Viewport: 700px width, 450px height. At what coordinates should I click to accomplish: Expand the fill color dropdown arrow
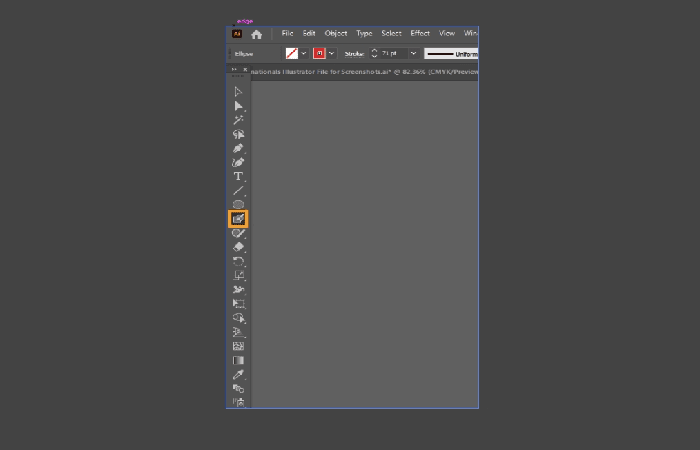coord(304,54)
